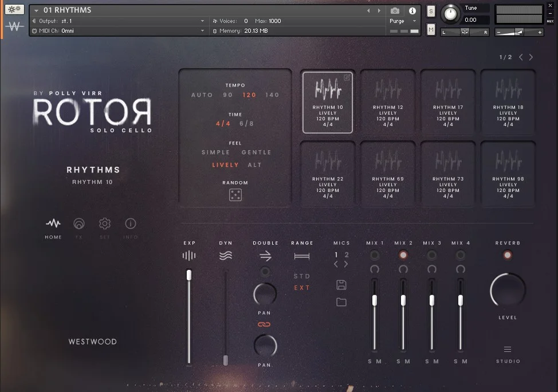Screen dimensions: 558x392
Task: Toggle the MIX 3 power button
Action: pos(431,255)
